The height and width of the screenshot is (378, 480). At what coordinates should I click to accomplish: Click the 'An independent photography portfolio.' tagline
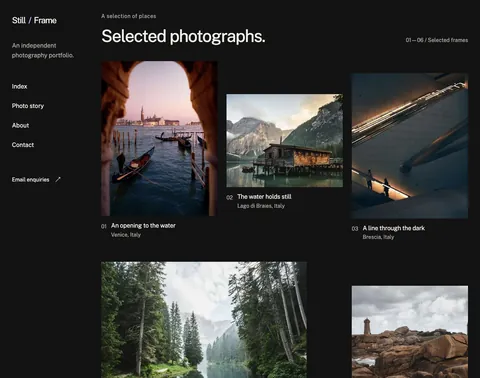click(43, 50)
